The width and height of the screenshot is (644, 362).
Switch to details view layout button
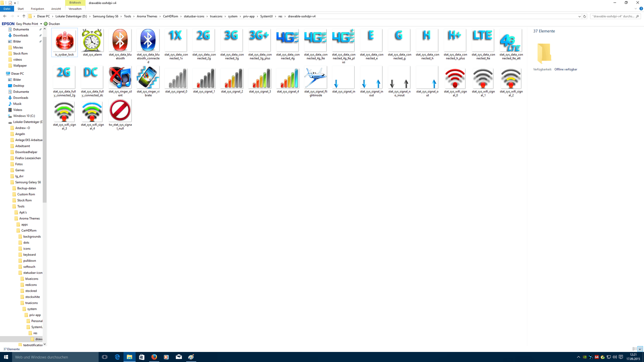(635, 349)
